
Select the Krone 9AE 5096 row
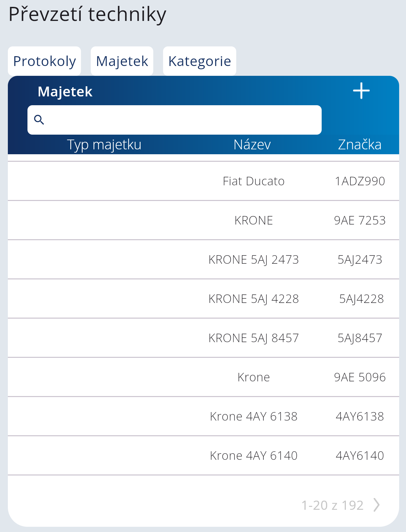coord(254,377)
